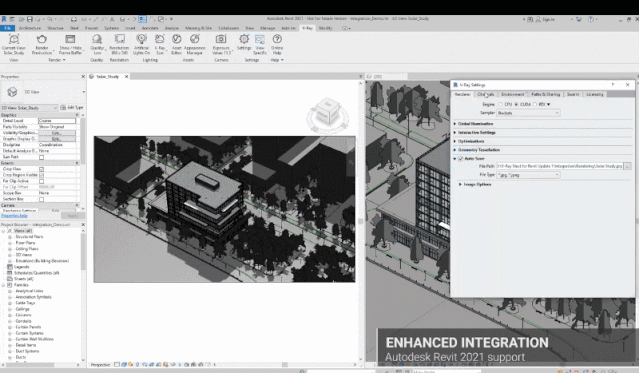The height and width of the screenshot is (373, 639).
Task: Open the Asset Editor
Action: click(x=176, y=39)
